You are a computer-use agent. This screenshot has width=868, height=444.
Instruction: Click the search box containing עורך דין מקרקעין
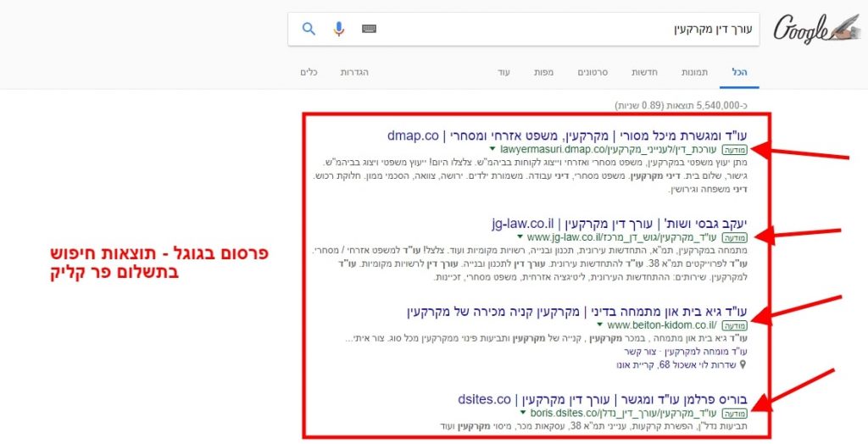[x=524, y=30]
